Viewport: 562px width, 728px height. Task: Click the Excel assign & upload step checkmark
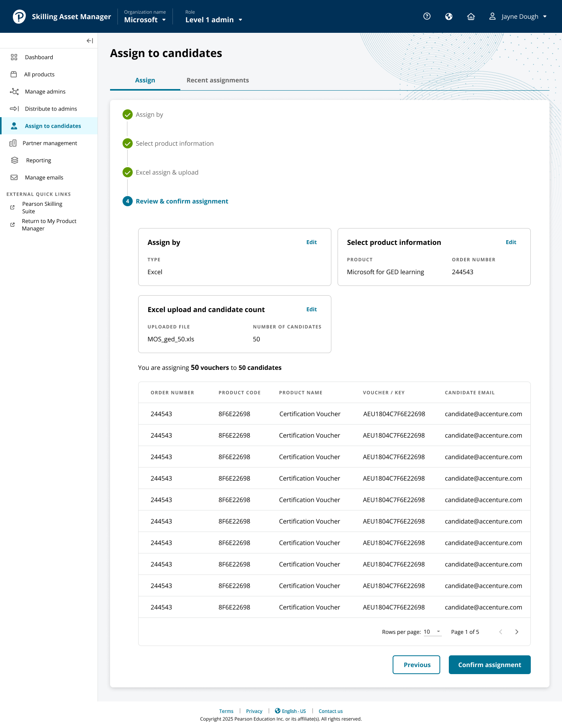(x=128, y=172)
